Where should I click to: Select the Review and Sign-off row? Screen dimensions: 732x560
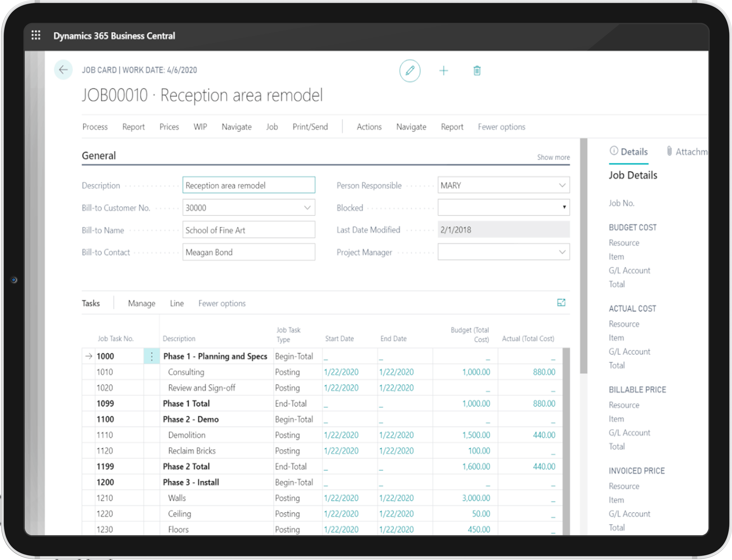(x=322, y=388)
